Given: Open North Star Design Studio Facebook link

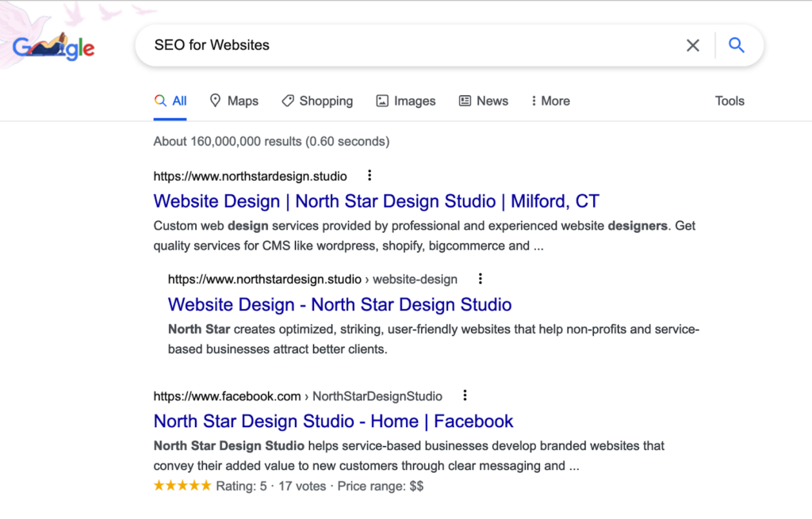Looking at the screenshot, I should [x=334, y=421].
